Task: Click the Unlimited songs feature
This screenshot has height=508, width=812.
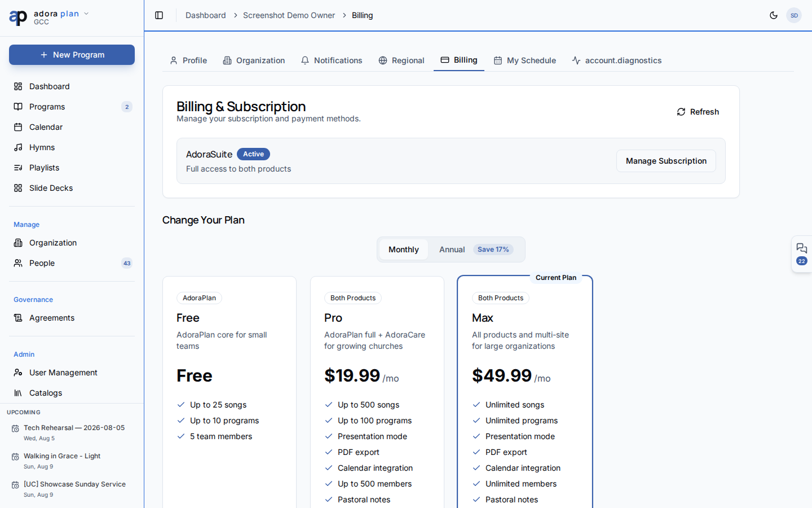Action: pyautogui.click(x=515, y=405)
